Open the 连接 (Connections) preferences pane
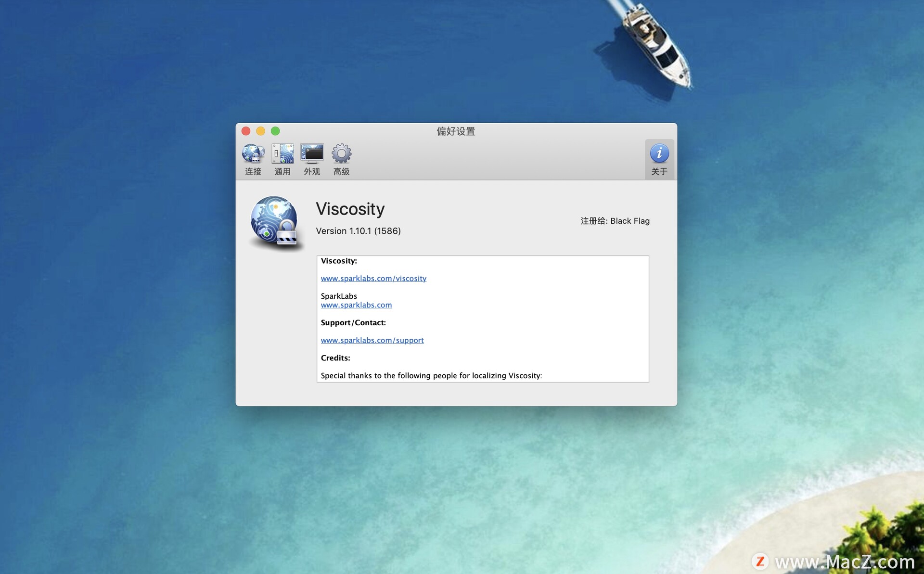Viewport: 924px width, 574px height. click(253, 159)
